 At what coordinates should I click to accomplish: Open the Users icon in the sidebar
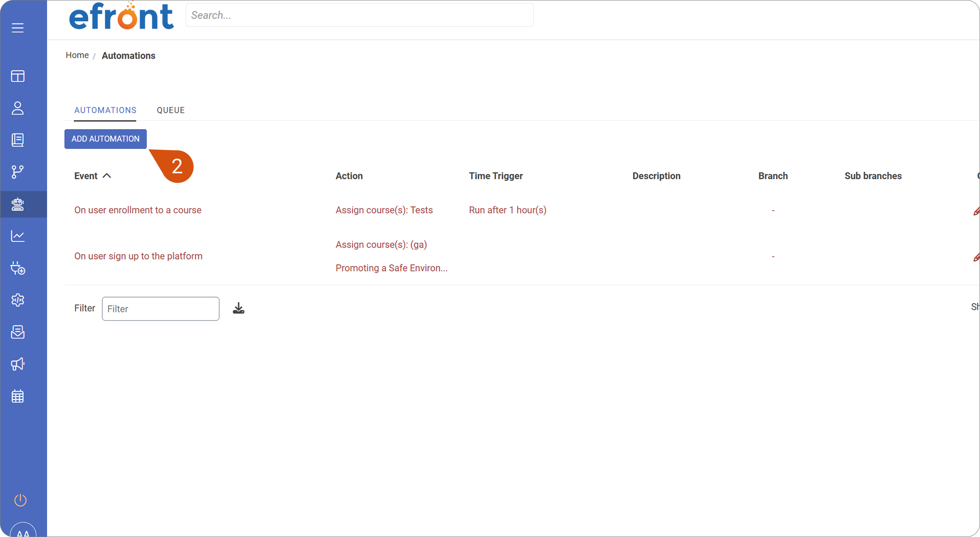pos(17,108)
